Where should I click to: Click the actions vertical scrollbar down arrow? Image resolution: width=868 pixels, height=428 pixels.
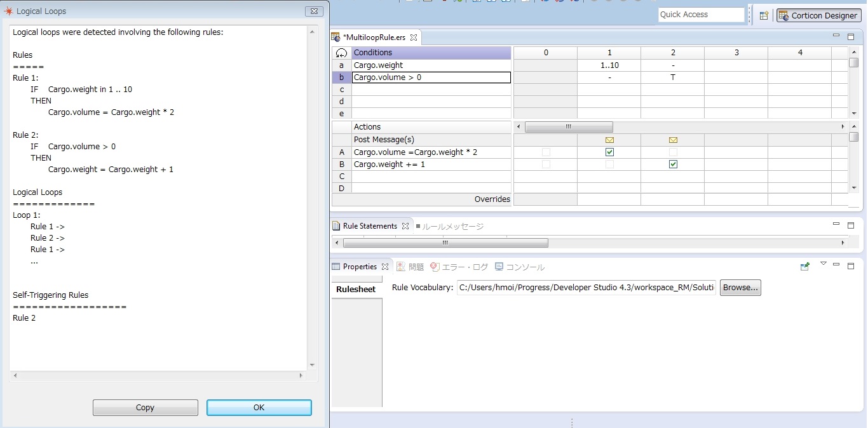tap(854, 188)
